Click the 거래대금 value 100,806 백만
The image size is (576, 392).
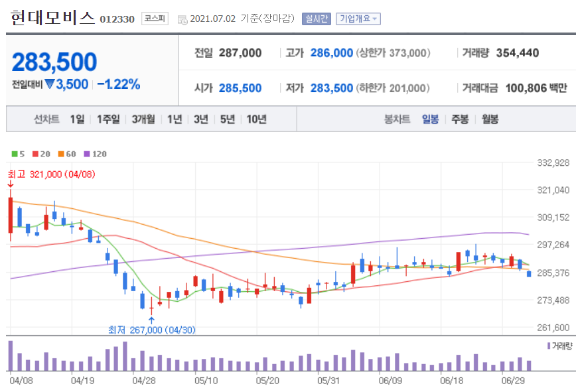(x=536, y=88)
